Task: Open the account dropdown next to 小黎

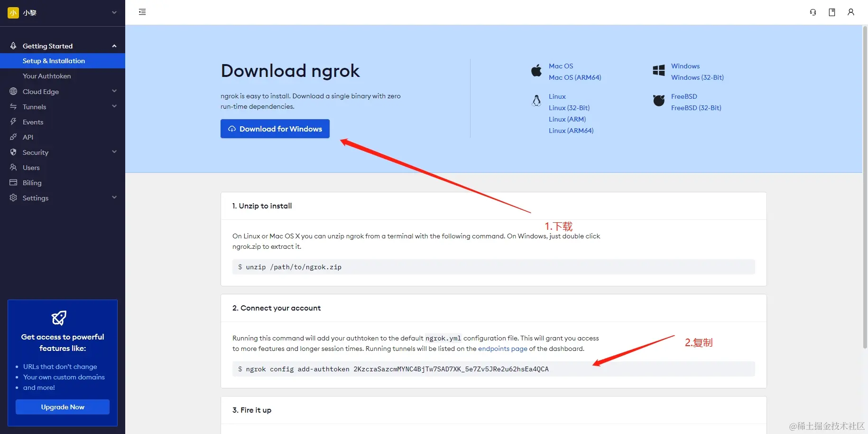Action: click(x=114, y=12)
